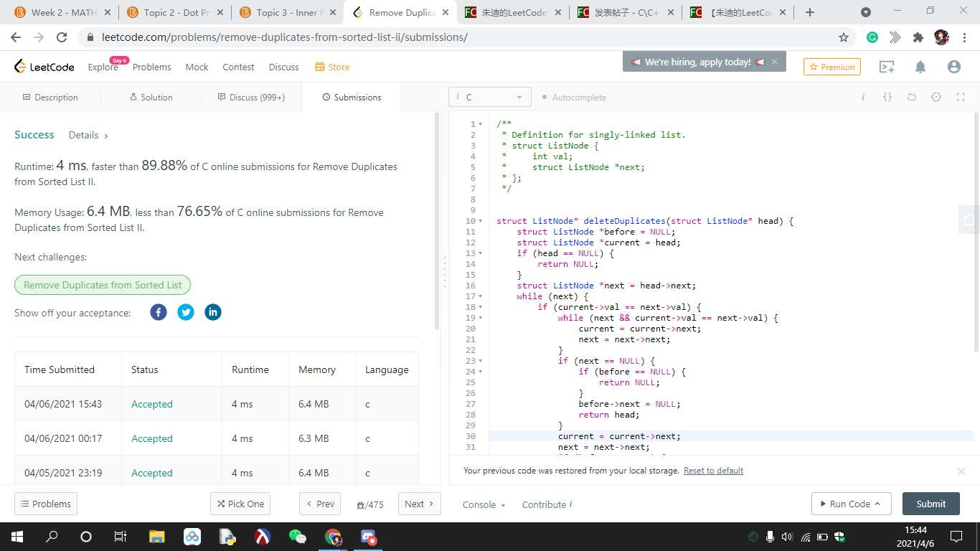The image size is (980, 551).
Task: Switch to the Description tab
Action: (50, 97)
